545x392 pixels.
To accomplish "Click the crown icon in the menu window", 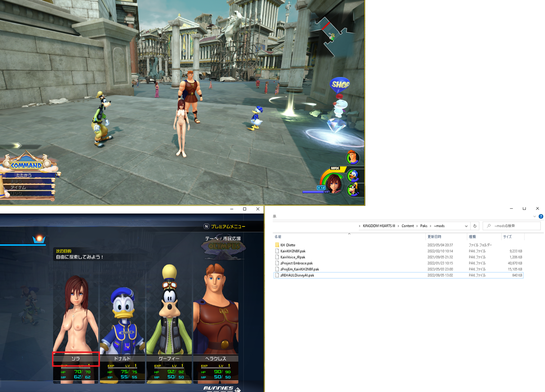I will point(39,239).
